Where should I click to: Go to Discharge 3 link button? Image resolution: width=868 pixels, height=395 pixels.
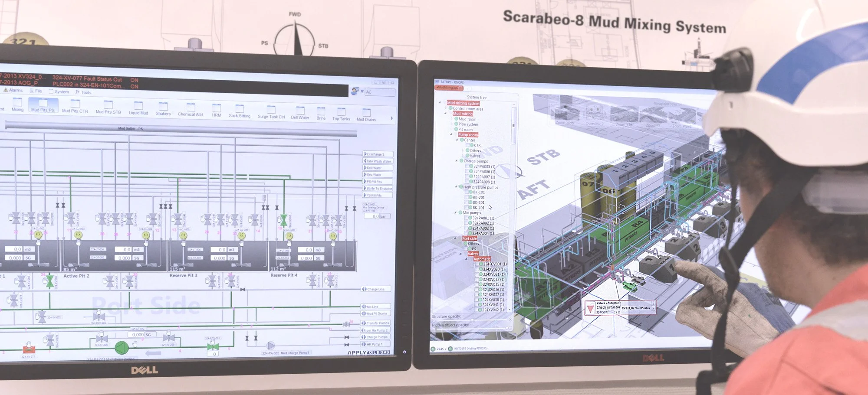(x=378, y=154)
